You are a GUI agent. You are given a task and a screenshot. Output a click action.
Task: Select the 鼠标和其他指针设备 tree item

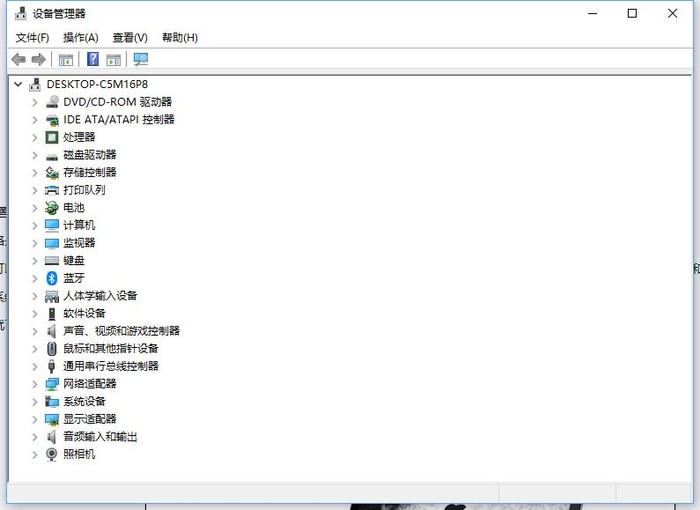(110, 349)
